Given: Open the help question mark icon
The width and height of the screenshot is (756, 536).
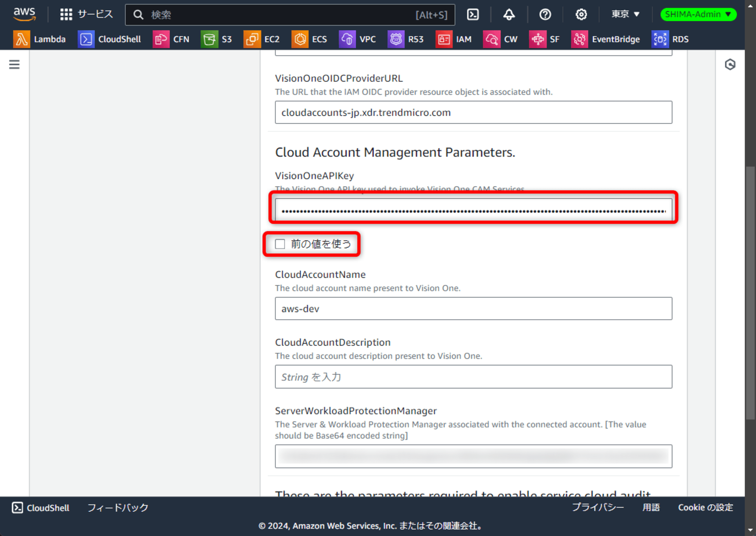Looking at the screenshot, I should tap(545, 14).
